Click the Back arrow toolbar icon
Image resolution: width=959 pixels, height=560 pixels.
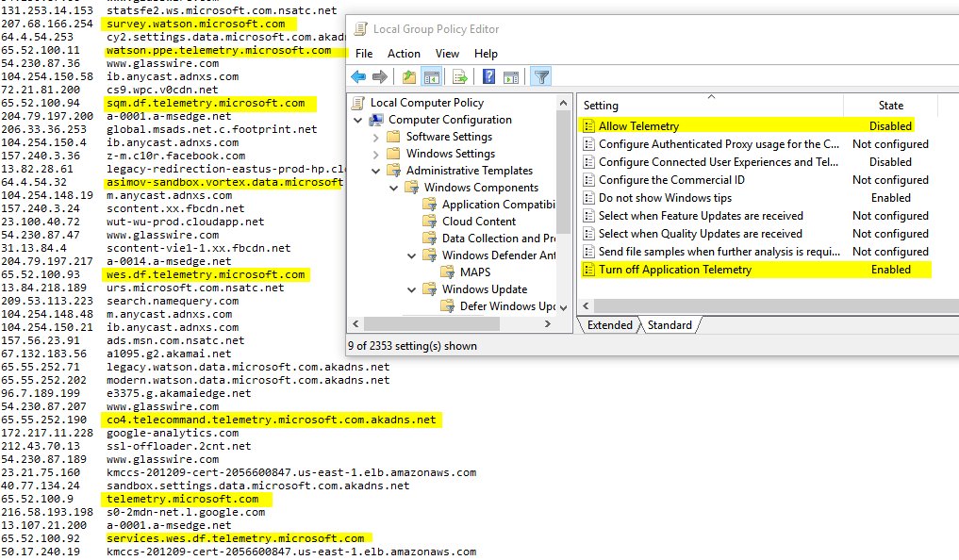tap(358, 76)
